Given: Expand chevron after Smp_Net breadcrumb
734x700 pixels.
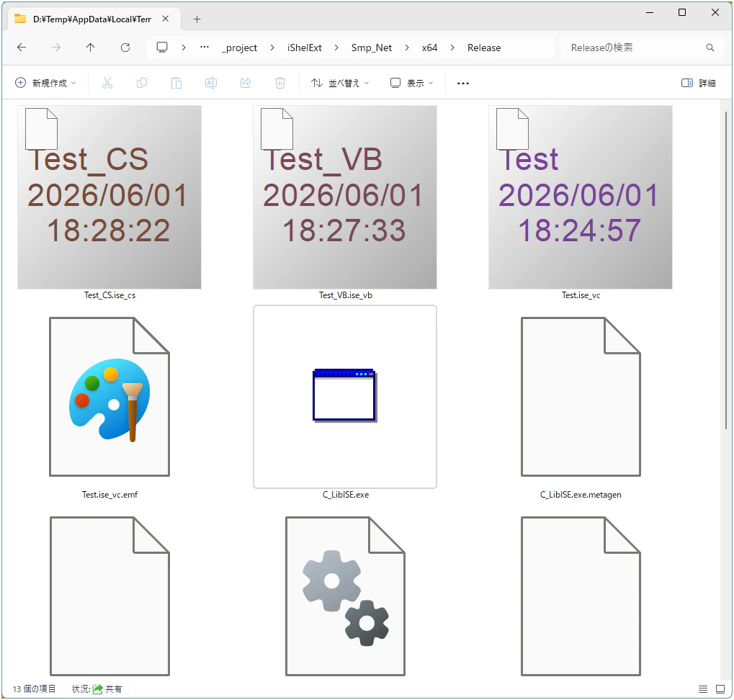Looking at the screenshot, I should [407, 48].
